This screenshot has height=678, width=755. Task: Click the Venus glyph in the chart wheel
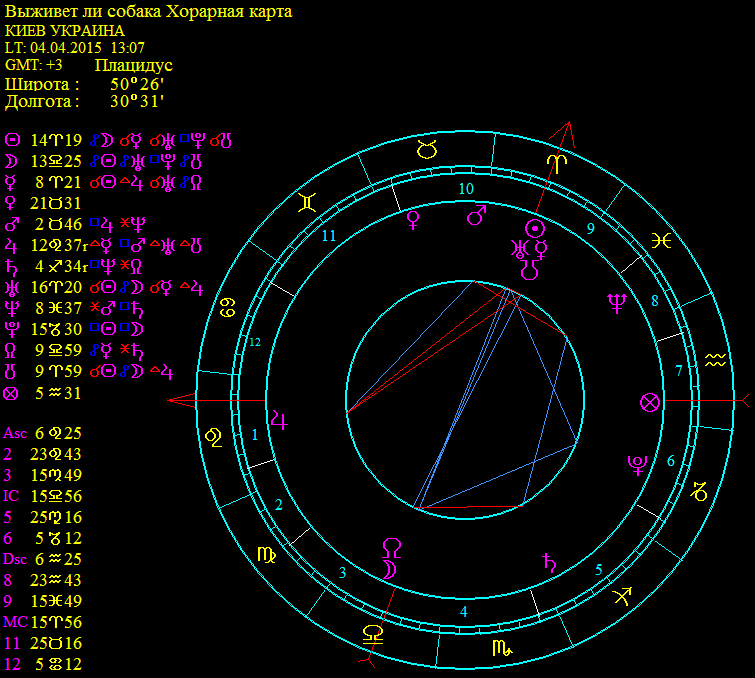tap(413, 220)
